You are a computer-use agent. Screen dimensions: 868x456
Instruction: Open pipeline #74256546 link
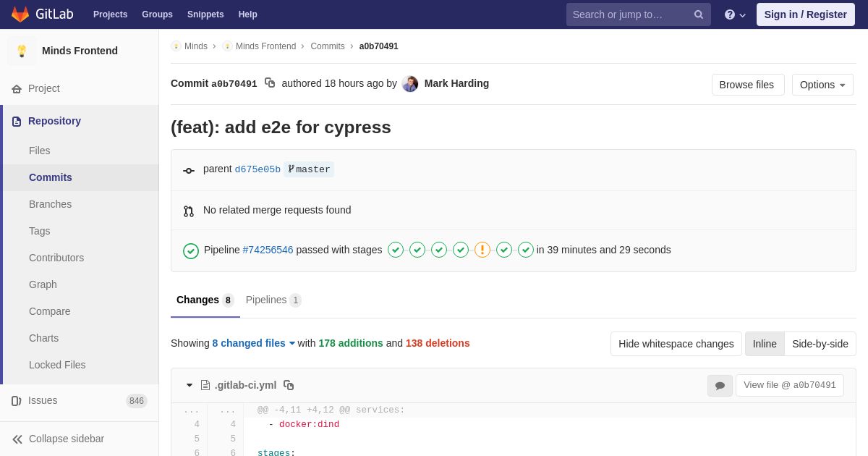click(268, 250)
